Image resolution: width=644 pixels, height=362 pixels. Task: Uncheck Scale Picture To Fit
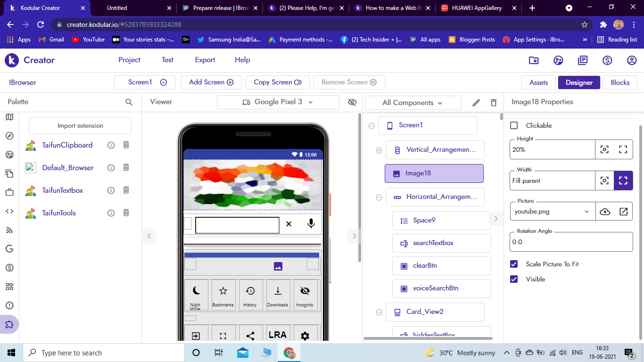[x=514, y=264]
